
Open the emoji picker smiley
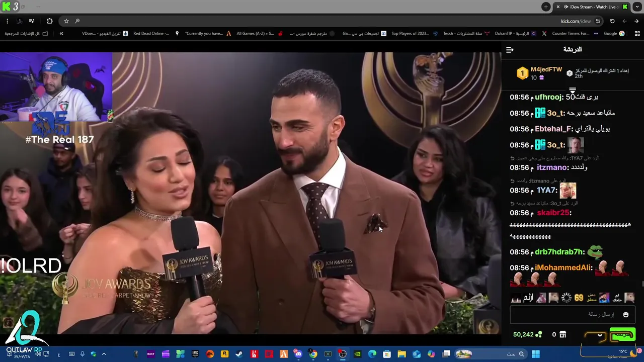point(626,315)
